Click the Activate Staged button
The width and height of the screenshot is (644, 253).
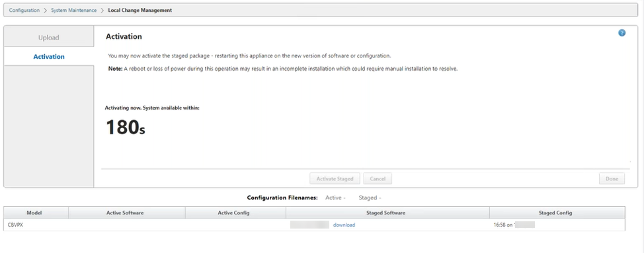(335, 179)
